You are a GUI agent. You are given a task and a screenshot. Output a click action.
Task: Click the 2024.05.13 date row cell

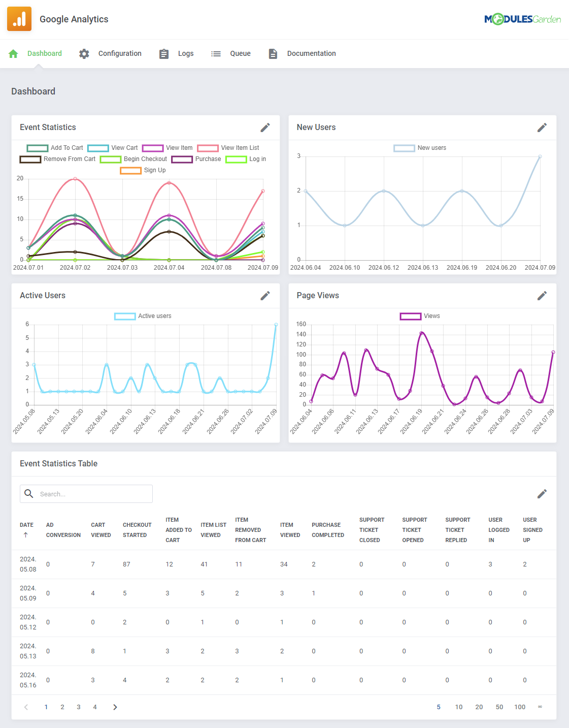pos(28,651)
